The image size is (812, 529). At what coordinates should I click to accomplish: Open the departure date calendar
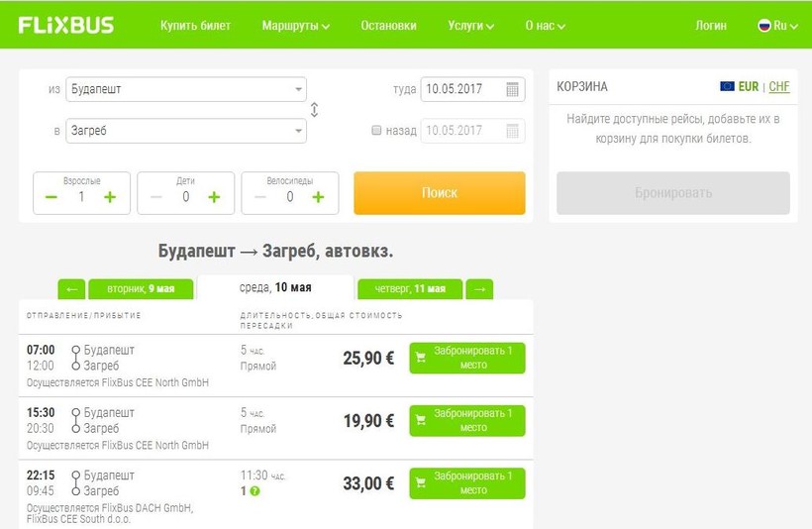click(x=512, y=89)
